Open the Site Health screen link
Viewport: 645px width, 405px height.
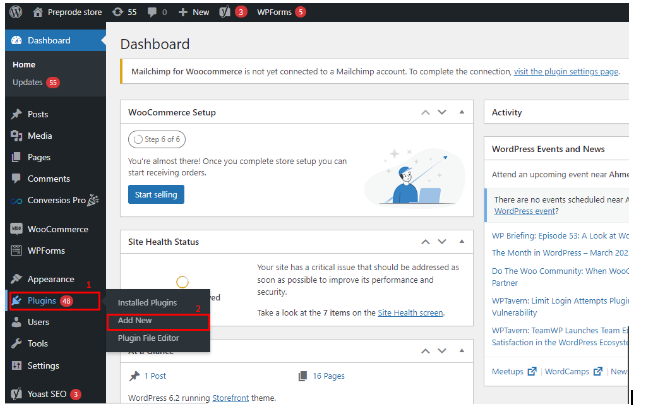point(410,313)
